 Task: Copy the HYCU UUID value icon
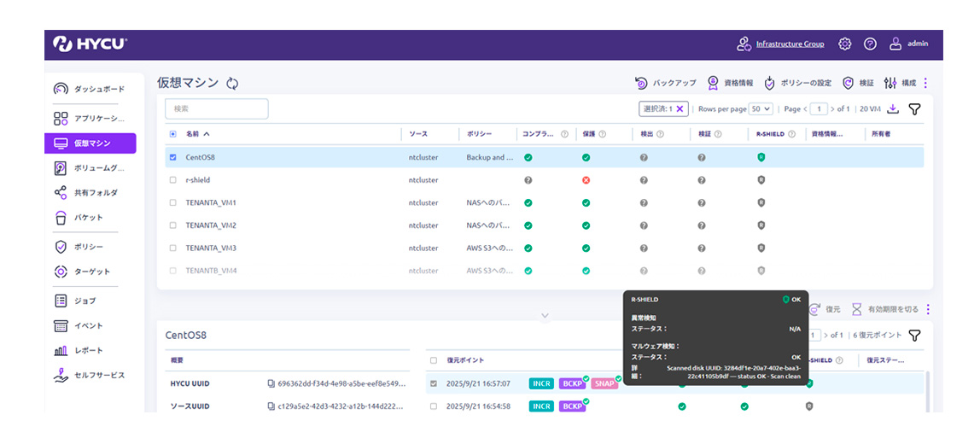[x=271, y=383]
